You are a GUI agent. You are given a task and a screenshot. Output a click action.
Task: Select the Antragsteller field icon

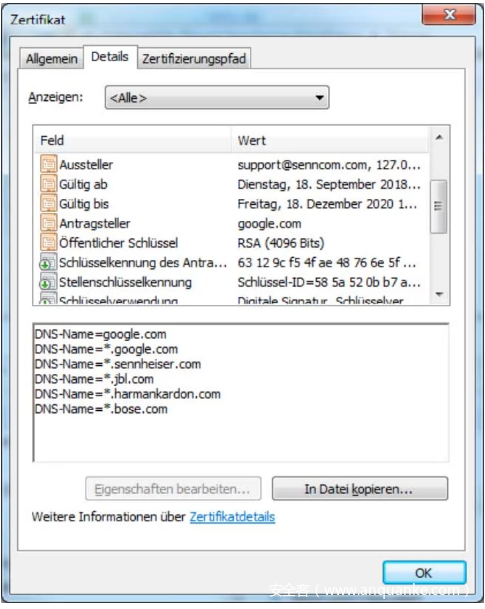[x=48, y=223]
